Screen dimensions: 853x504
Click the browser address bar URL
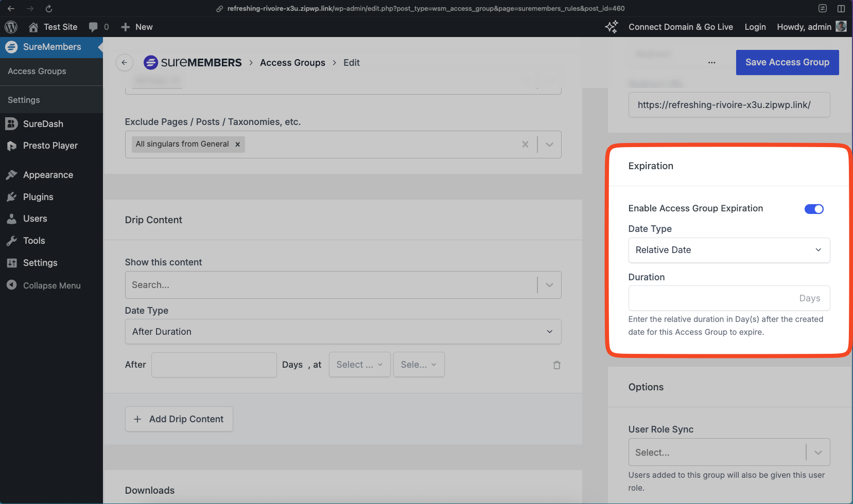point(426,9)
